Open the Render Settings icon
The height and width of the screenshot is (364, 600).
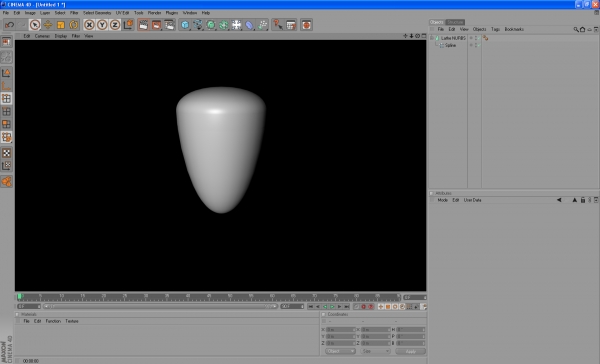tap(170, 25)
